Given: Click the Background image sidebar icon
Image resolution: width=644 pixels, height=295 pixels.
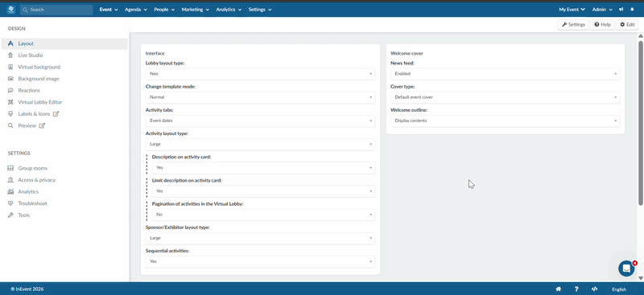Looking at the screenshot, I should pyautogui.click(x=10, y=79).
